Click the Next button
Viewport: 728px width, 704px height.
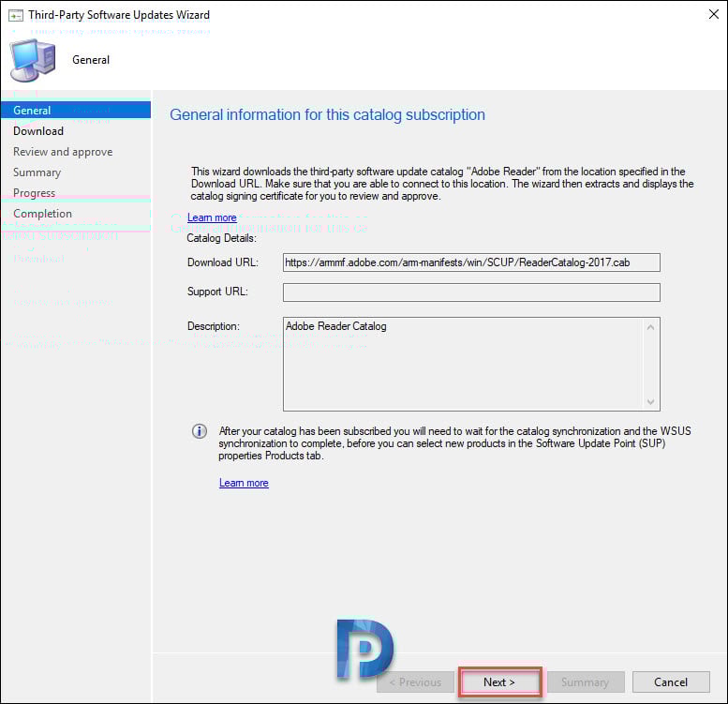click(499, 682)
